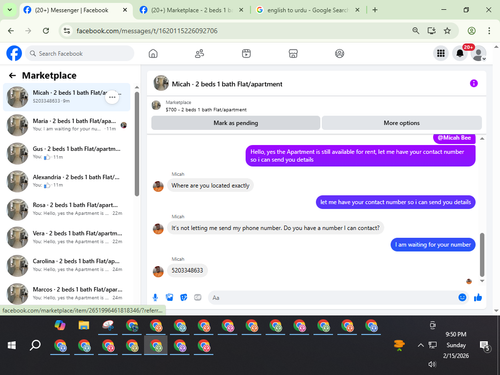Open the Rosa conversation

tap(67, 209)
